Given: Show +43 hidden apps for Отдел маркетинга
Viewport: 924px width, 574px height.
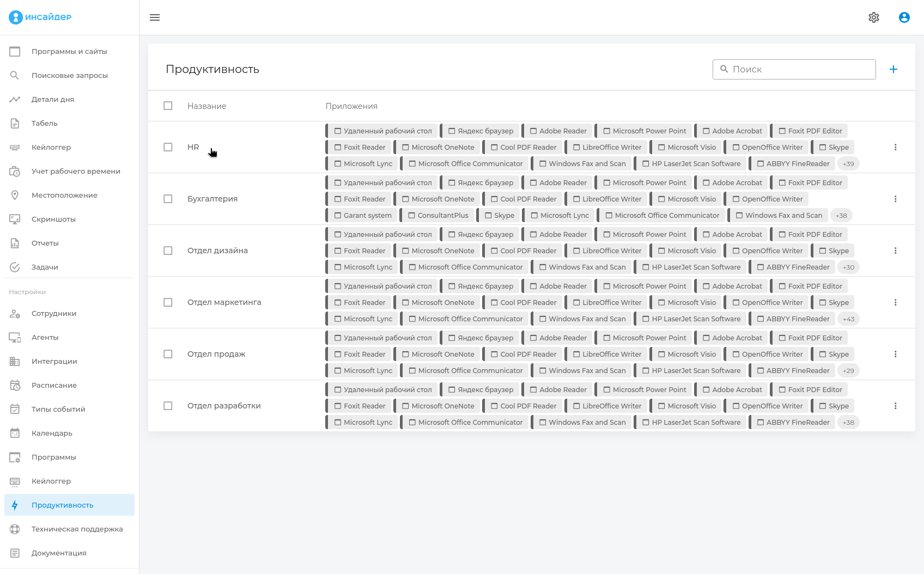Looking at the screenshot, I should [848, 319].
